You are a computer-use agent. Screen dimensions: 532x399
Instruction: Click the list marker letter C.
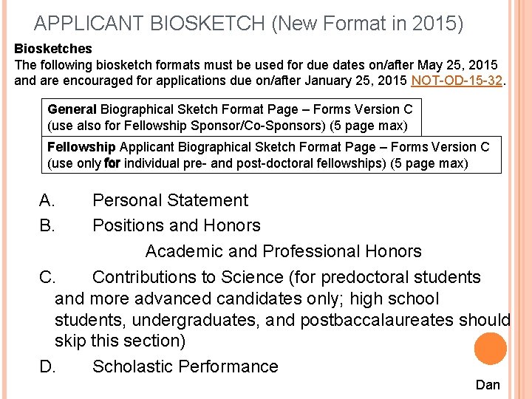click(47, 277)
